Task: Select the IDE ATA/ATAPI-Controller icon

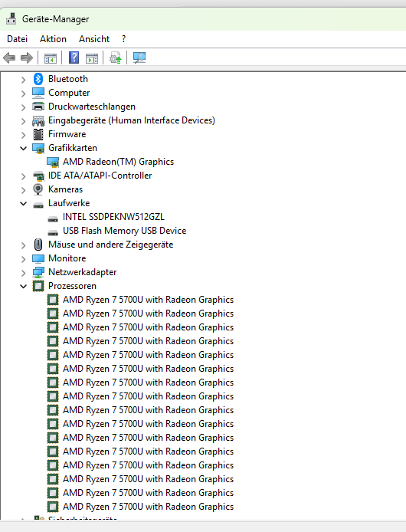Action: (x=38, y=176)
